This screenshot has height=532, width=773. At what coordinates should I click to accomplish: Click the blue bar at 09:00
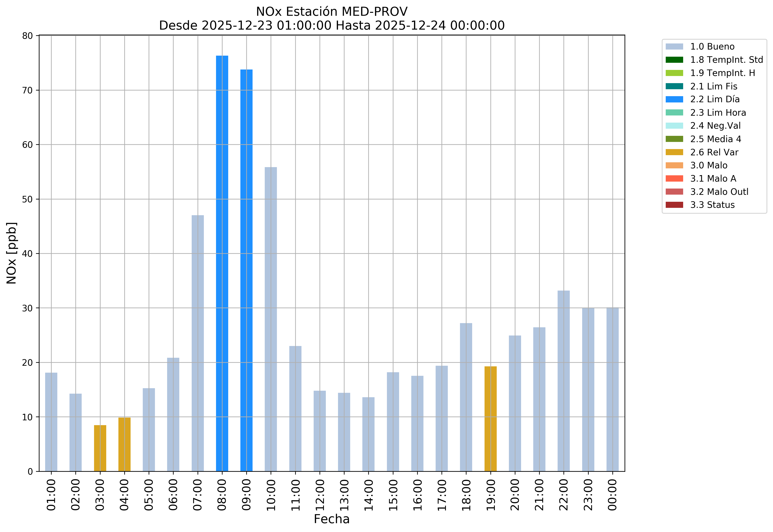pos(246,270)
